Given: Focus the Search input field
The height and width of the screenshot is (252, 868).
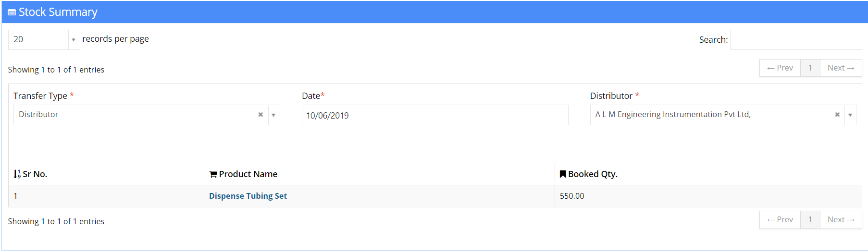Looking at the screenshot, I should point(796,40).
